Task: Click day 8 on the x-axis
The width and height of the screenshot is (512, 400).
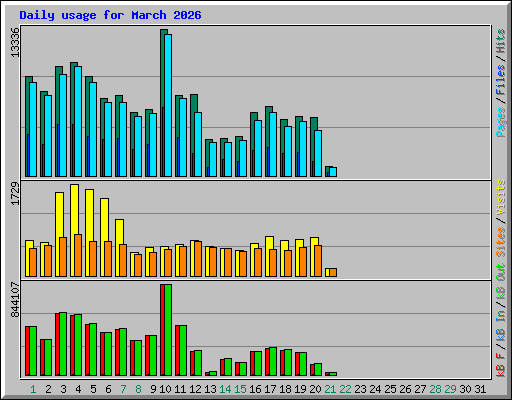Action: click(138, 389)
